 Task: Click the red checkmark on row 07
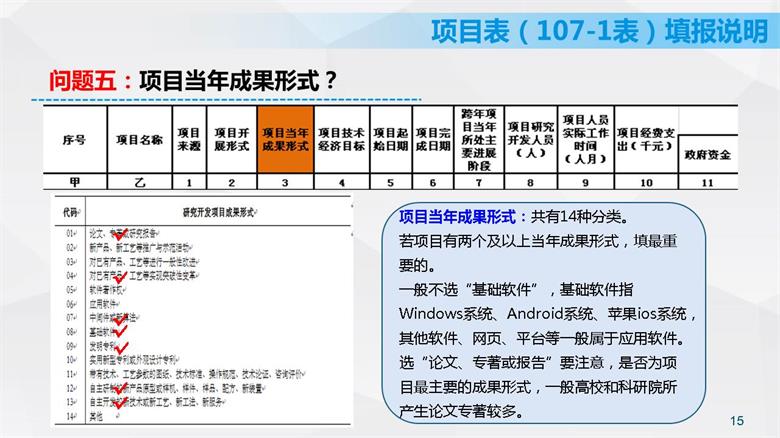click(119, 319)
